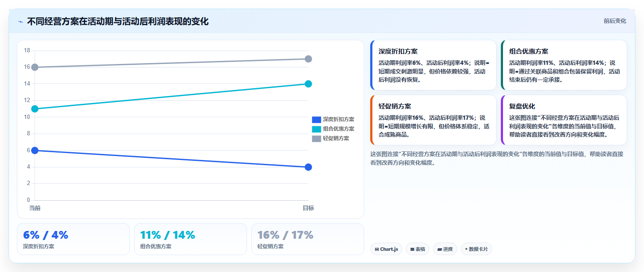Select the 进度 tag
The height and width of the screenshot is (272, 644).
(x=445, y=249)
